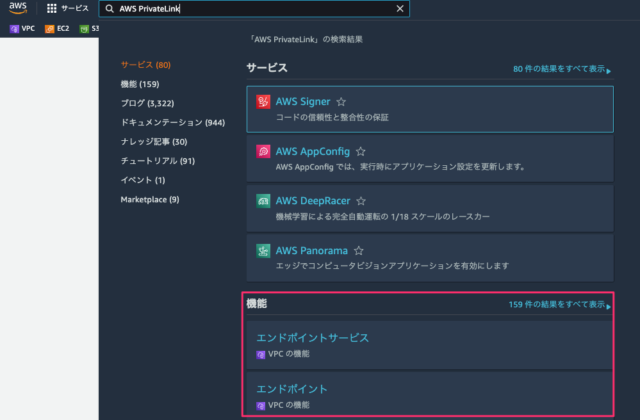Open the エンドポイントサービス feature link
Image resolution: width=640 pixels, height=420 pixels.
313,338
